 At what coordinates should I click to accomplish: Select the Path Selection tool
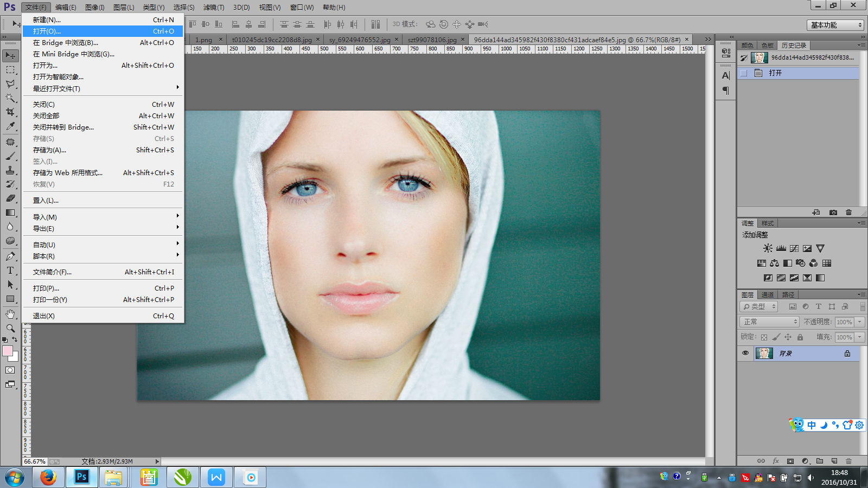[10, 285]
